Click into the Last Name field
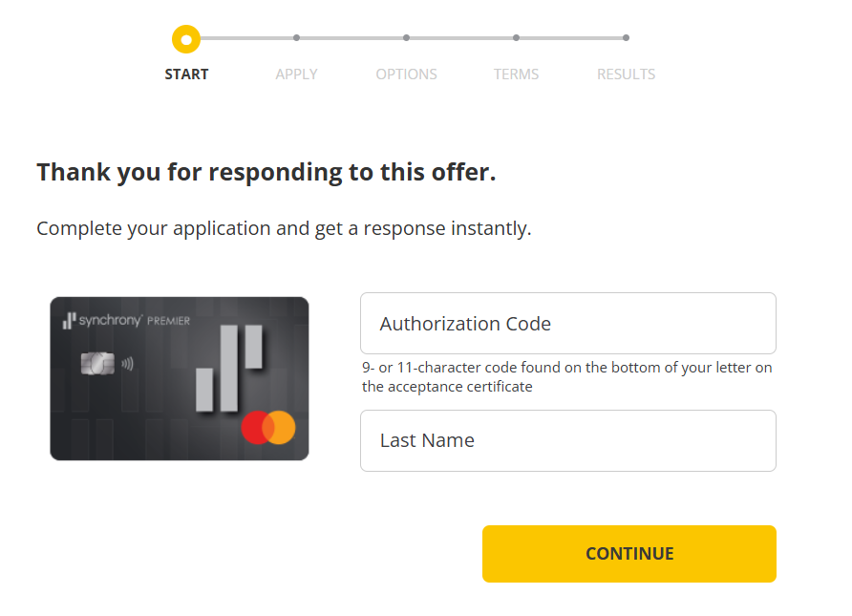The image size is (852, 616). coord(567,440)
